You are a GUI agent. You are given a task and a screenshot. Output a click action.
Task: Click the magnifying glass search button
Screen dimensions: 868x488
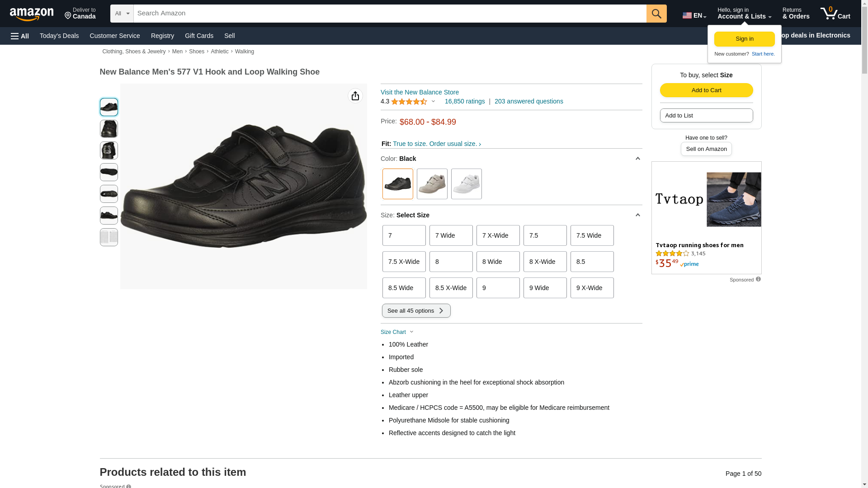(656, 14)
